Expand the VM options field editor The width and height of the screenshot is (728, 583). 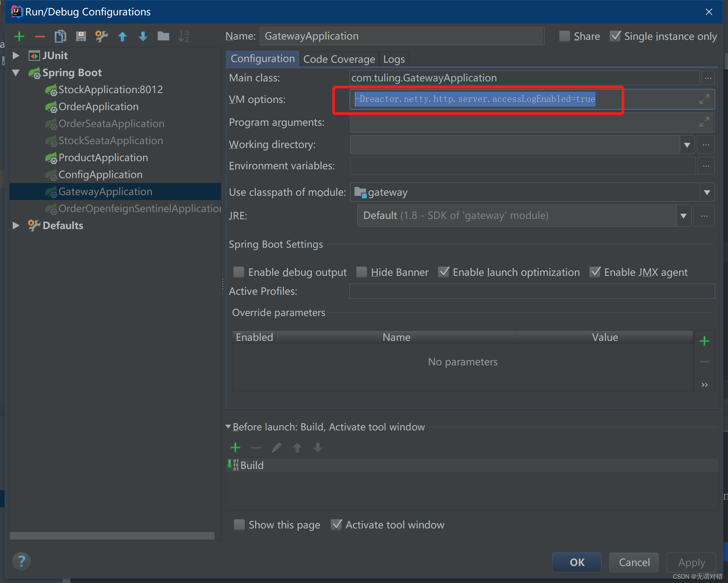click(x=704, y=99)
